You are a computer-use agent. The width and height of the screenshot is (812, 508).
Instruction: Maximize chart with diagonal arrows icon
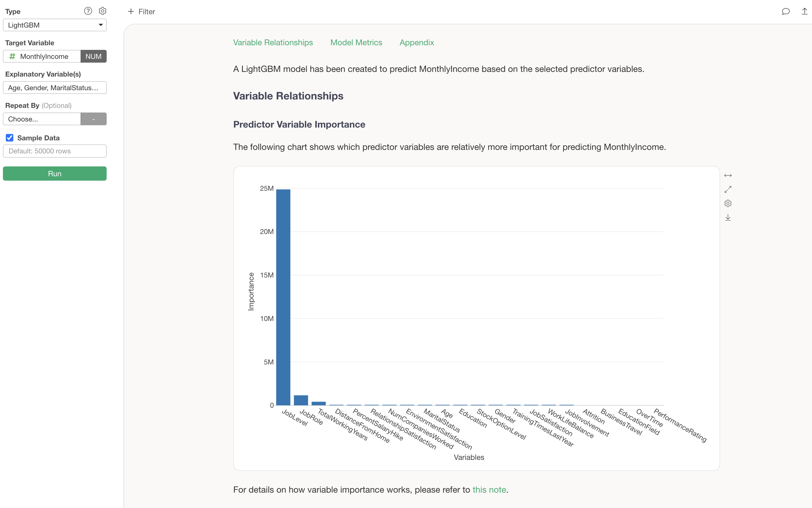pos(728,190)
